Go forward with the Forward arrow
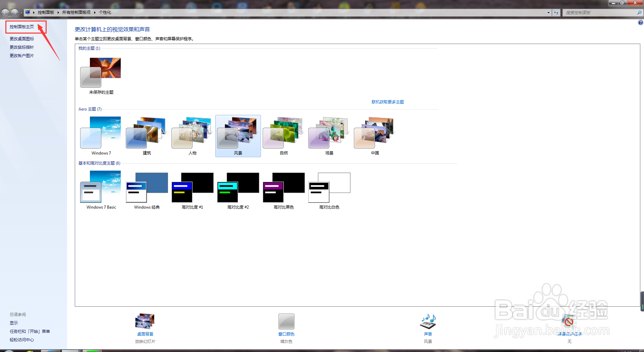This screenshot has height=352, width=644. (x=14, y=13)
